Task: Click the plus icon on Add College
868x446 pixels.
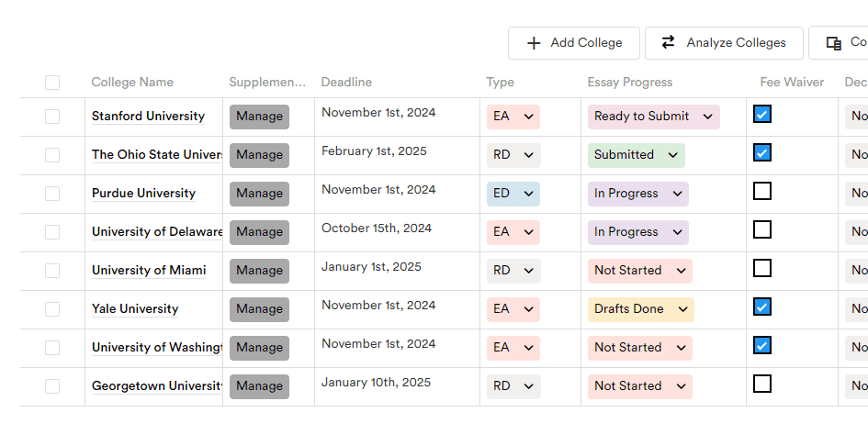Action: (x=534, y=43)
